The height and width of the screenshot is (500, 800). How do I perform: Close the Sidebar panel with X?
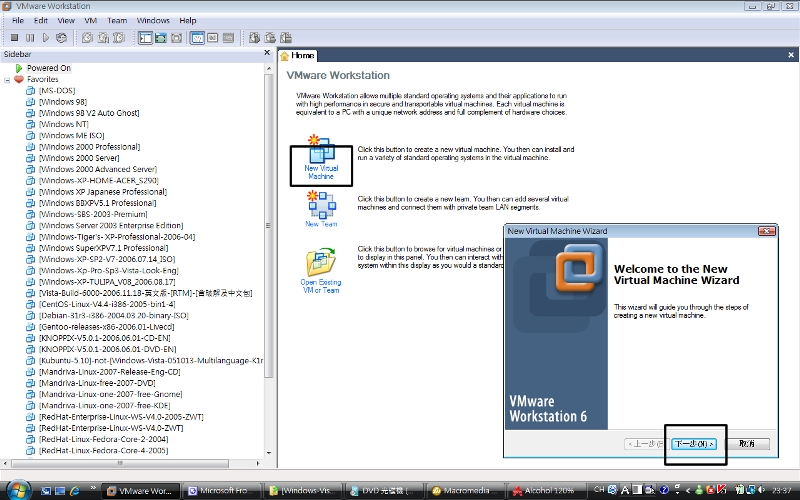coord(267,53)
